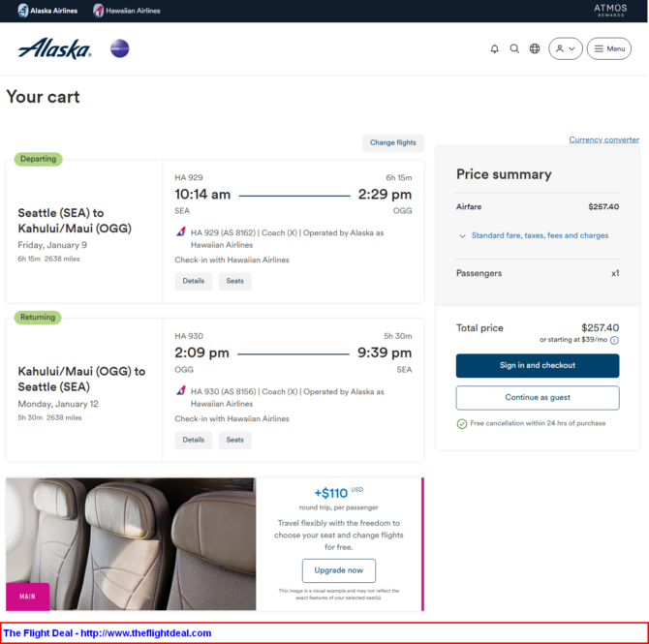Click the oneworld alliance logo
Image resolution: width=649 pixels, height=644 pixels.
coord(119,48)
